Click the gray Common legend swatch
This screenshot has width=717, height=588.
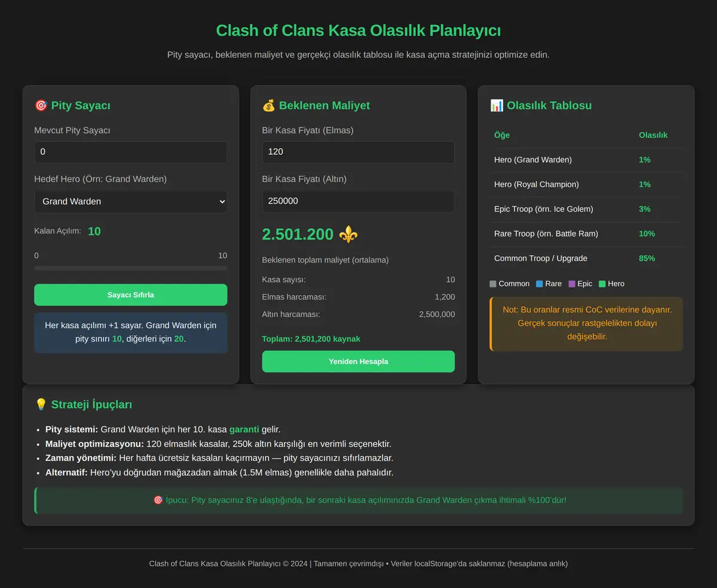(x=493, y=284)
